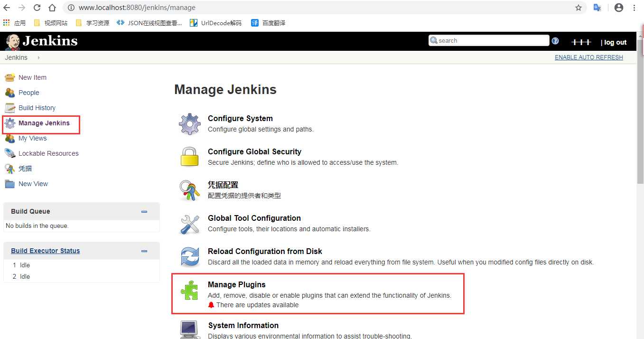Collapse the Build Queue panel
The width and height of the screenshot is (644, 339).
click(x=144, y=212)
